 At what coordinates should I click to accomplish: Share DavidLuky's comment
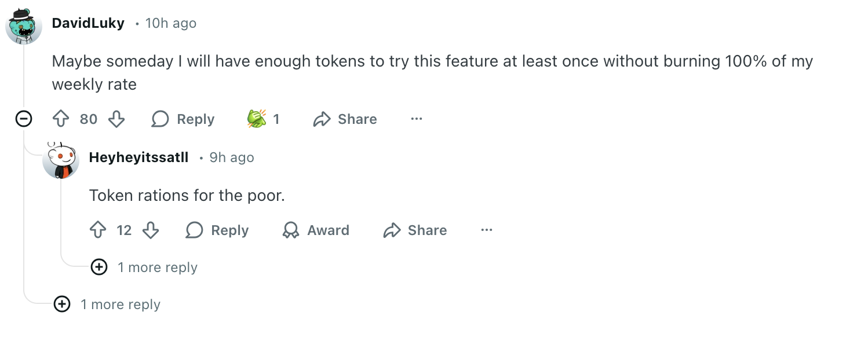click(x=345, y=119)
